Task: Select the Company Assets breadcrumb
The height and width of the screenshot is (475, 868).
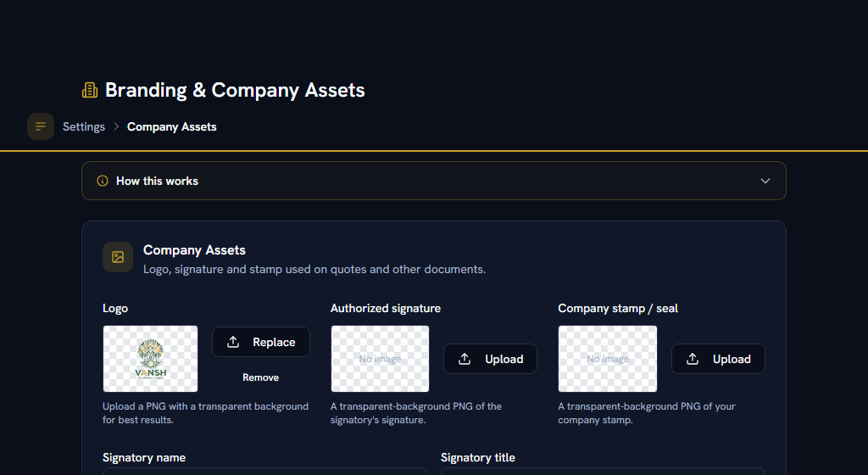Action: (x=171, y=126)
